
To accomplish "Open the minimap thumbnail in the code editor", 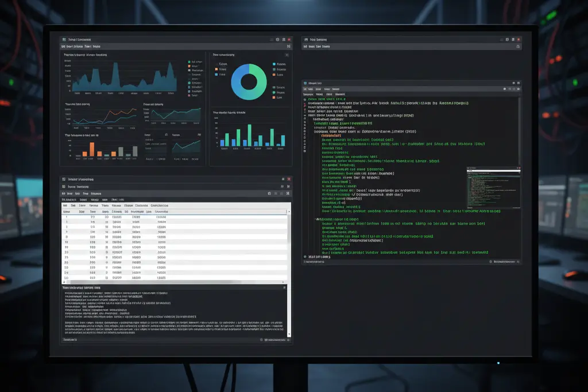I will [x=493, y=188].
